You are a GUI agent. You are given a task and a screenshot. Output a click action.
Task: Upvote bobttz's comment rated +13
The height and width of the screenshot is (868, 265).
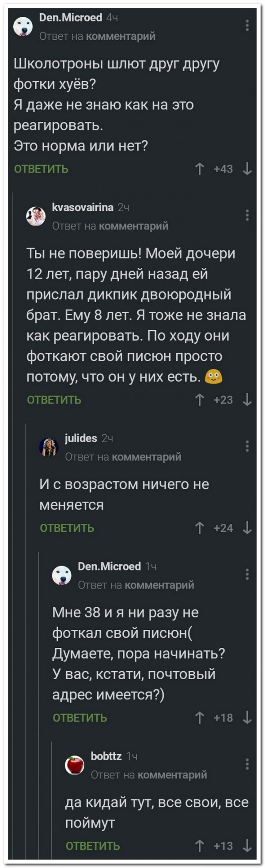pos(200,845)
